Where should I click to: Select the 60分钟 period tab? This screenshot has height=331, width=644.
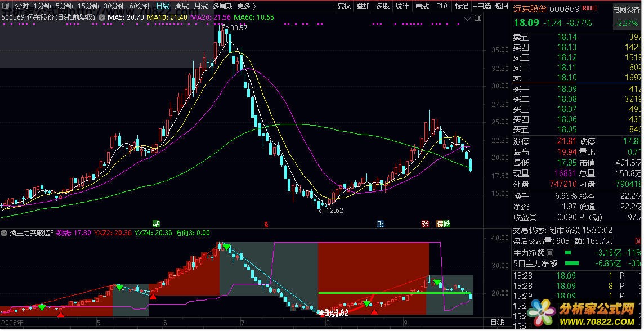(x=140, y=6)
